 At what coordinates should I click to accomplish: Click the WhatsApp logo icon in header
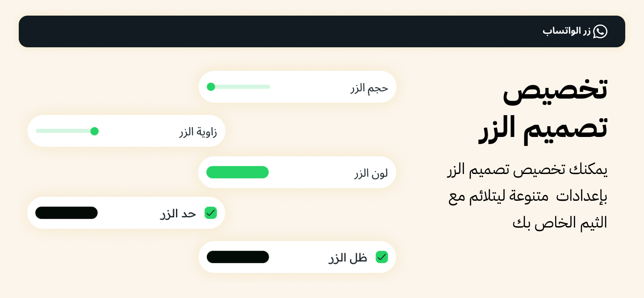click(600, 31)
